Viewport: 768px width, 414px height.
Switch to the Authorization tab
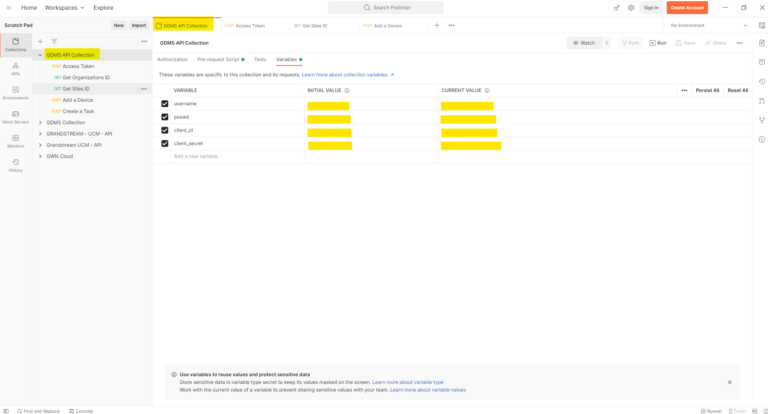pos(172,59)
